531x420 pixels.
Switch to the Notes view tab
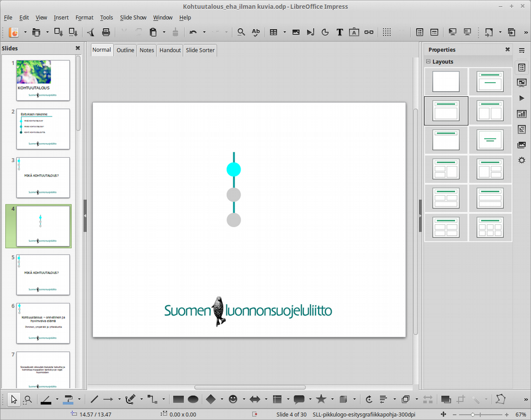[147, 50]
